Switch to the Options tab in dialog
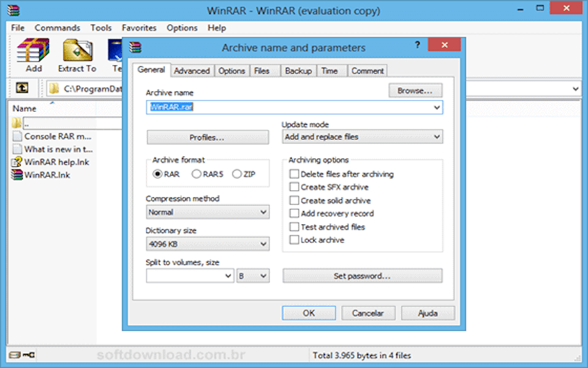The image size is (588, 368). (232, 71)
